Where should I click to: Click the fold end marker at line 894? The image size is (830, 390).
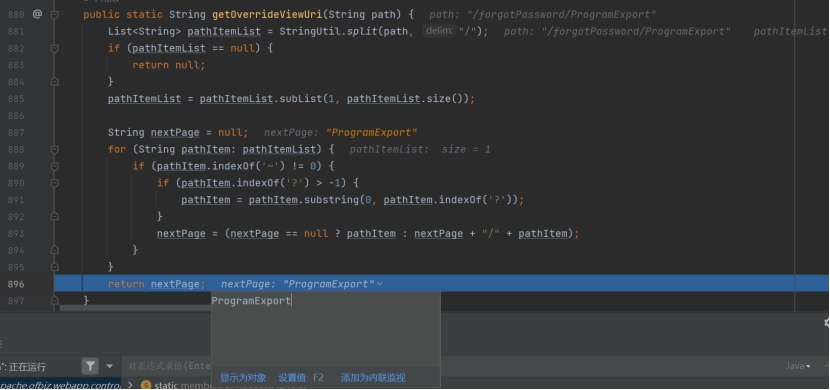[55, 250]
